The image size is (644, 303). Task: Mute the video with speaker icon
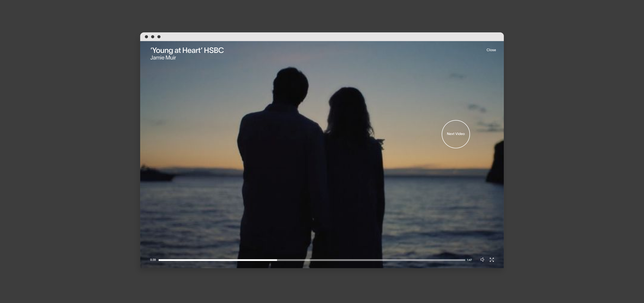pos(482,259)
